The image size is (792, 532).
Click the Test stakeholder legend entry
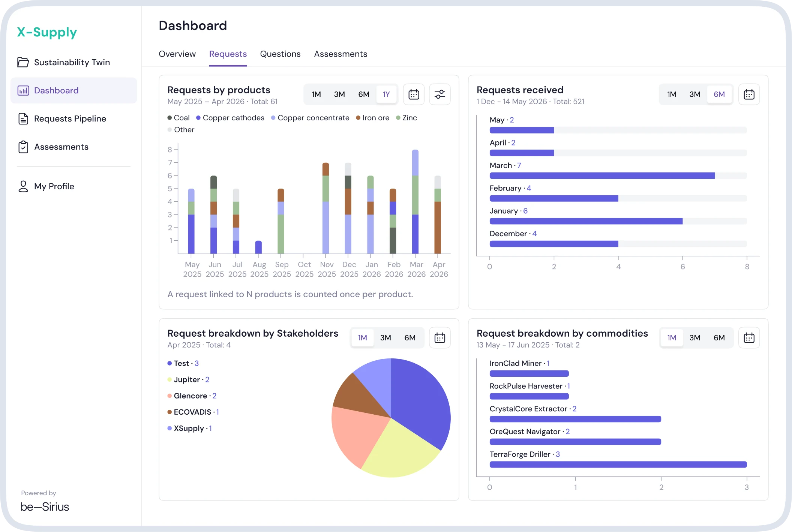(183, 363)
